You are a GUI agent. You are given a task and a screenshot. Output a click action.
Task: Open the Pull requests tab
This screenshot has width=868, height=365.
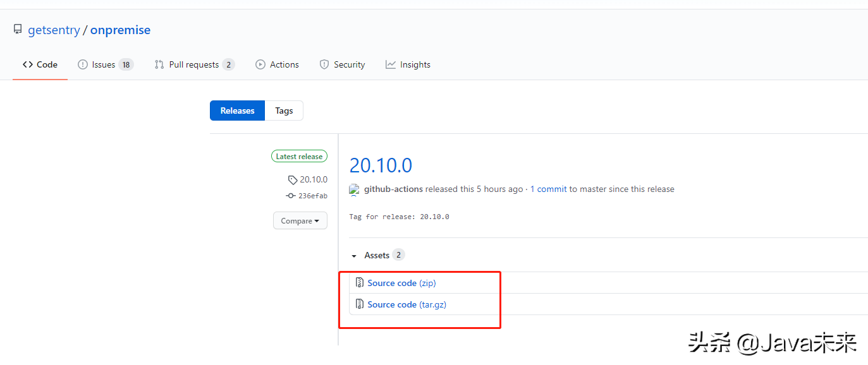pos(195,64)
